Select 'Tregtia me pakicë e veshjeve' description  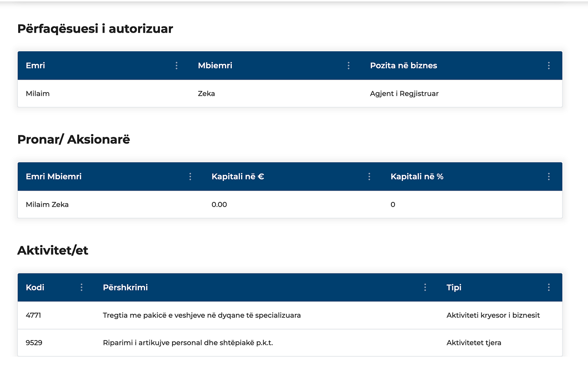(202, 315)
